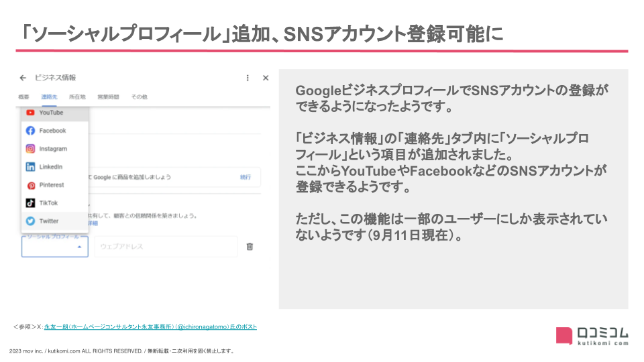The width and height of the screenshot is (644, 362).
Task: Click the 続行 link in product banner
Action: (246, 177)
